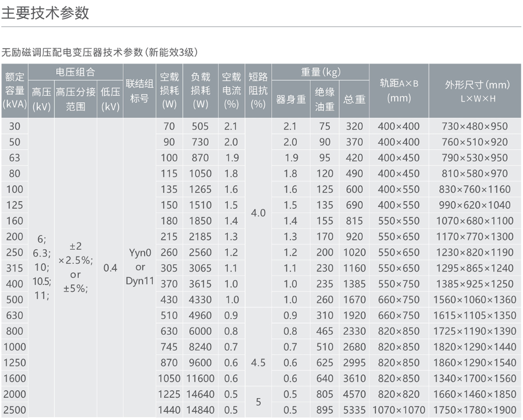Click the 器身重 subheader
This screenshot has height=420, width=523.
click(x=291, y=99)
